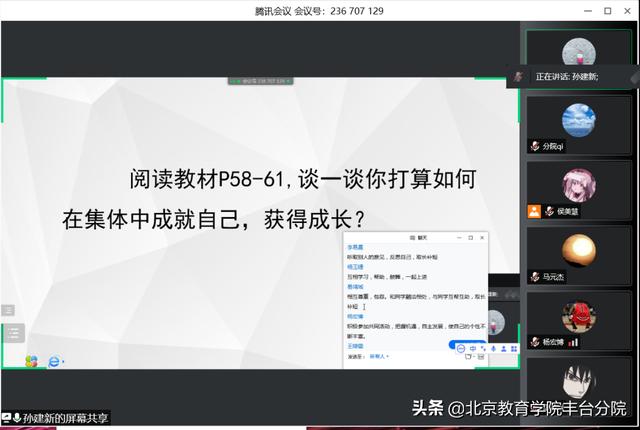The height and width of the screenshot is (430, 640).
Task: Click the meeting ID pill atop shared screen
Action: click(x=260, y=81)
